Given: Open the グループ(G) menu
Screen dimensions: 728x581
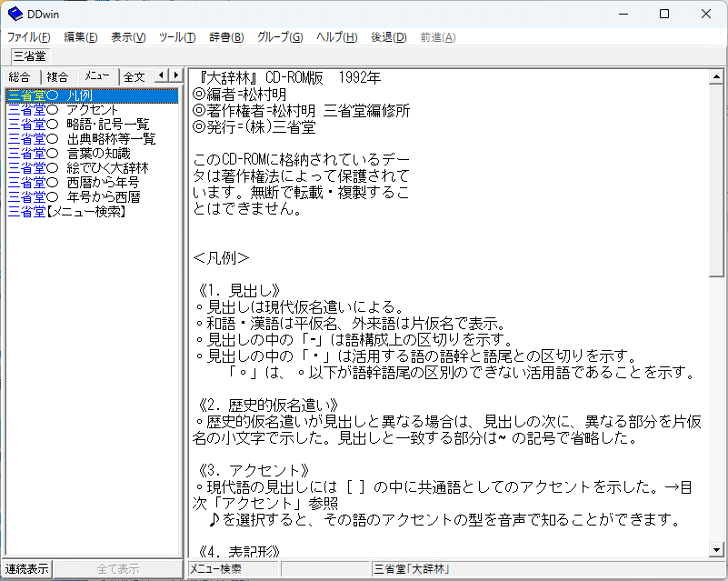Looking at the screenshot, I should tap(280, 37).
